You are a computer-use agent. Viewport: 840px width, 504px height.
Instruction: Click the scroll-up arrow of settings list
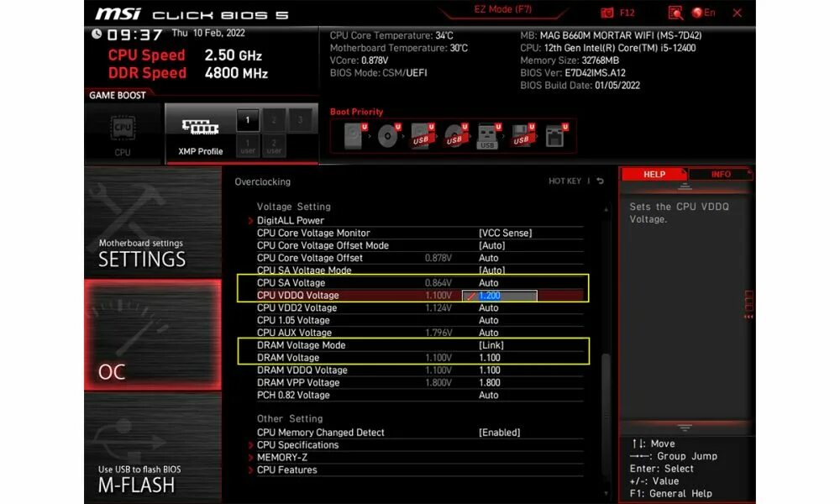tap(606, 209)
